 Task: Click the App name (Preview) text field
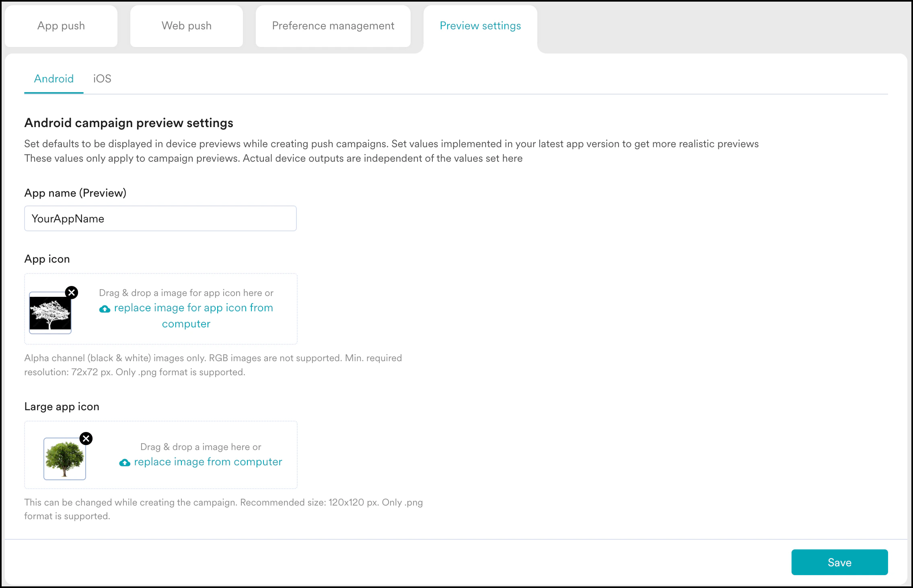click(160, 218)
